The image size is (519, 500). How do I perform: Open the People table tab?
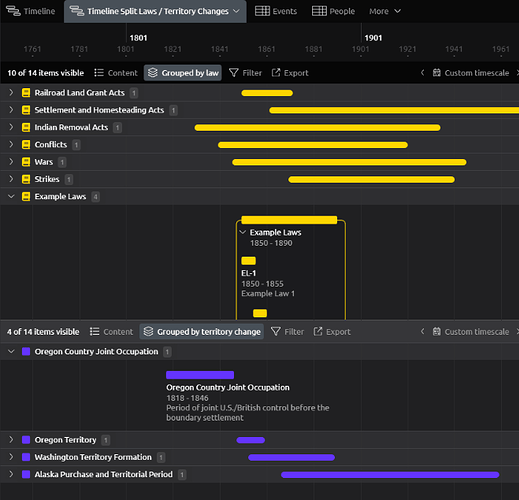coord(333,11)
